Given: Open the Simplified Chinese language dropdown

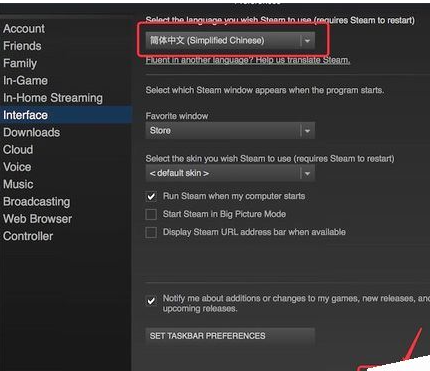Looking at the screenshot, I should point(230,41).
